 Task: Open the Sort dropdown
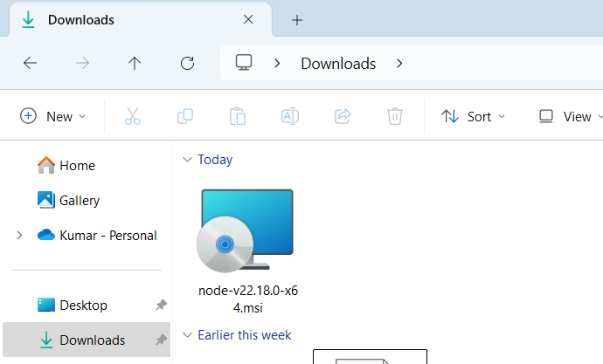(x=473, y=116)
